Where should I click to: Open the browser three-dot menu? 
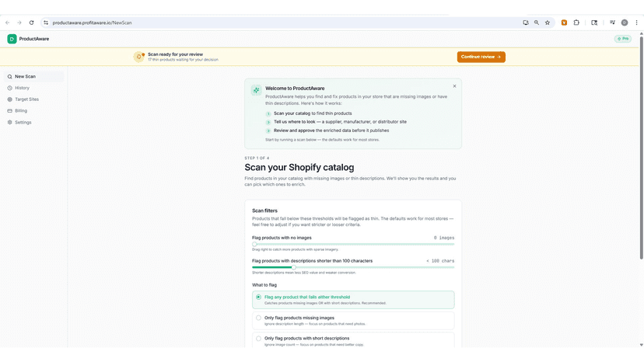click(x=636, y=23)
